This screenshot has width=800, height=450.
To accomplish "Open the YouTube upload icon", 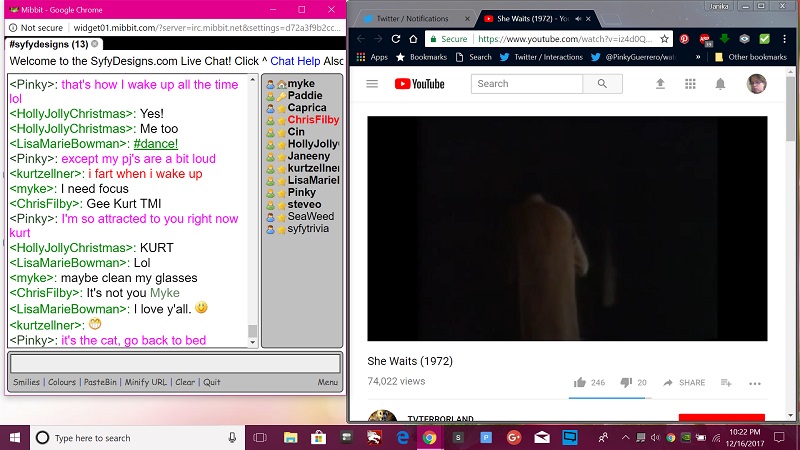I will click(660, 84).
